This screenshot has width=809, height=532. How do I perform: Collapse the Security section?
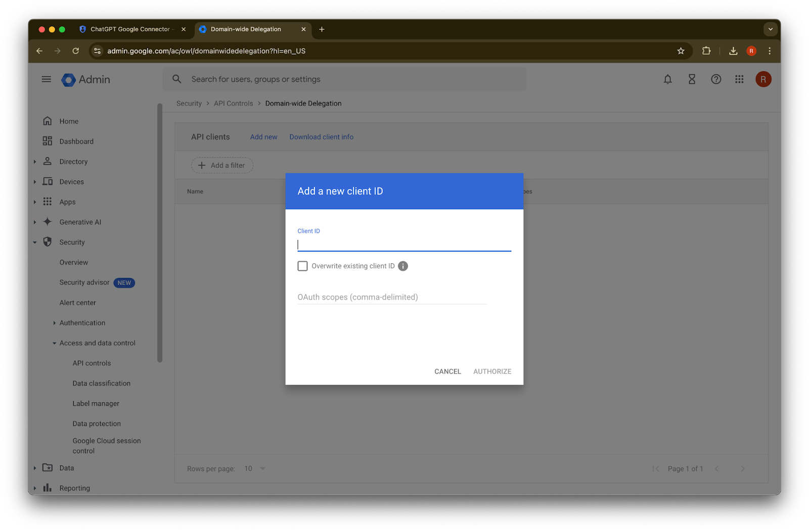tap(35, 243)
